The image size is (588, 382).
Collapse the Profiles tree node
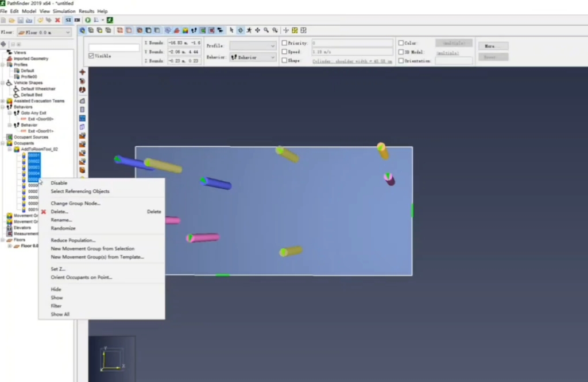click(x=3, y=65)
